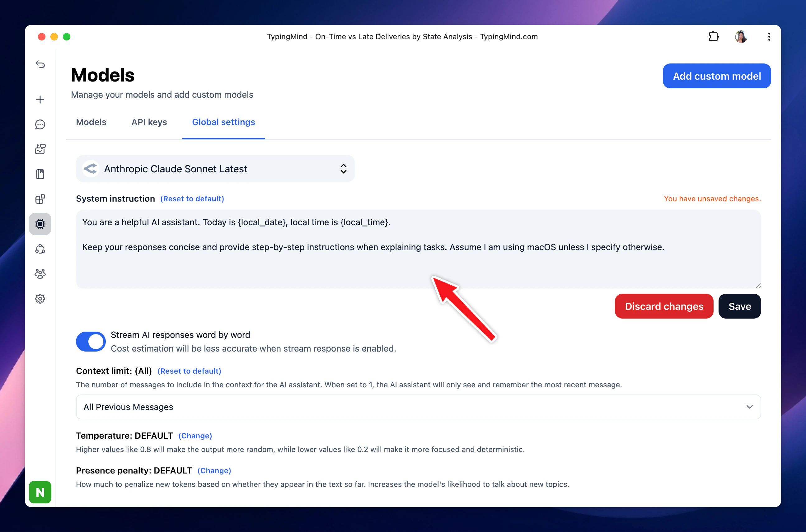Click the "Cost estimation will be less accurate" note
Viewport: 806px width, 532px height.
(x=253, y=348)
